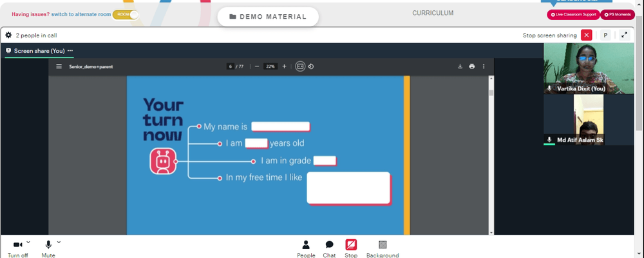This screenshot has width=644, height=258.
Task: Click Md Atif Aslam Sk video thumbnail
Action: (x=589, y=120)
